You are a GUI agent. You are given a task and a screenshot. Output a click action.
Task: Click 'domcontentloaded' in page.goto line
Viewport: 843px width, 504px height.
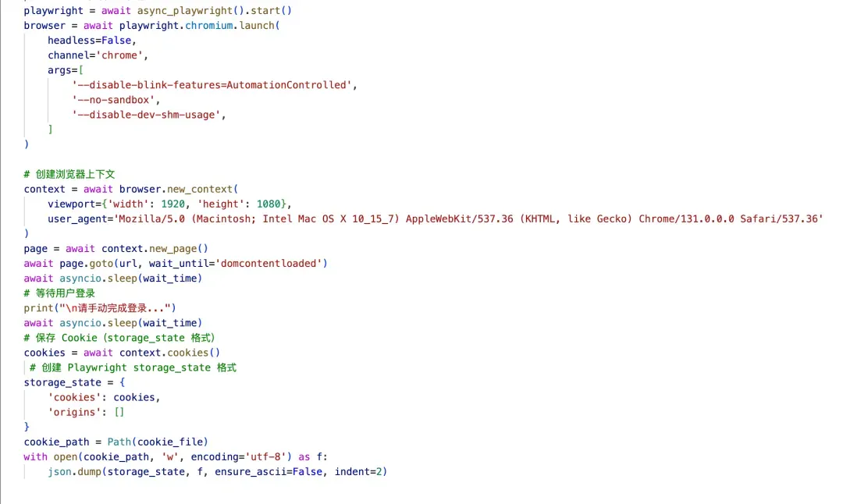point(269,264)
